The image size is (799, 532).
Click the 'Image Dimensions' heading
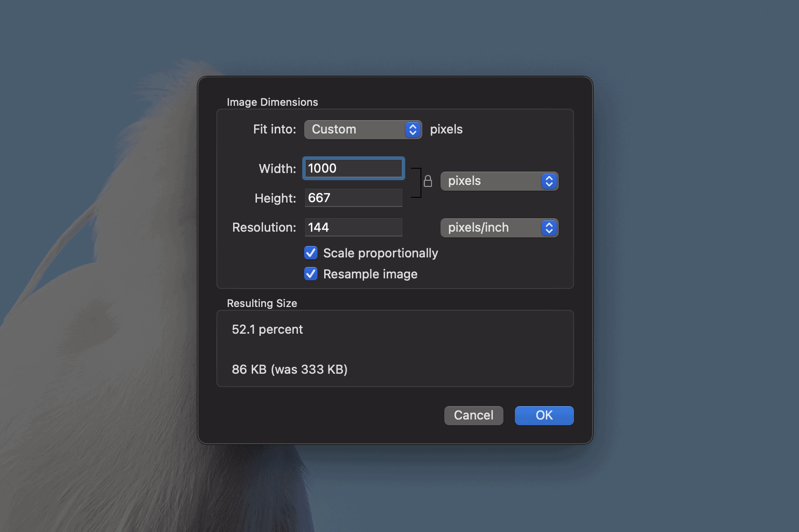(x=272, y=102)
